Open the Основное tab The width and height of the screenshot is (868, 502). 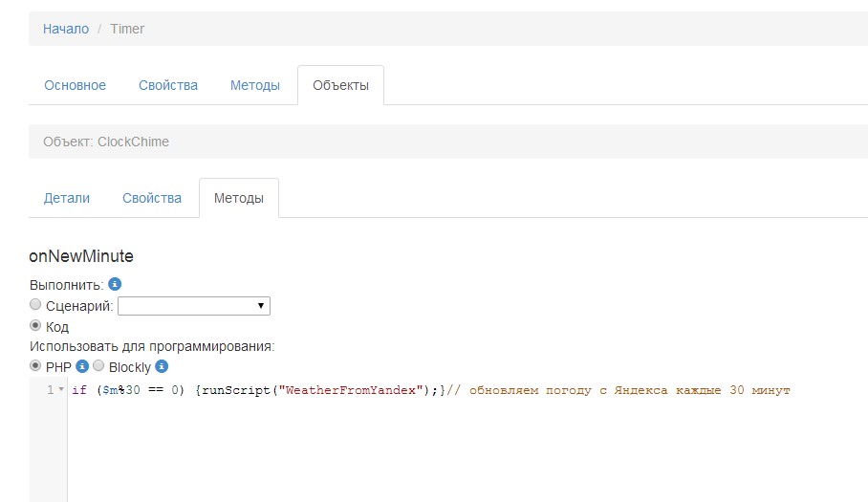(x=75, y=85)
